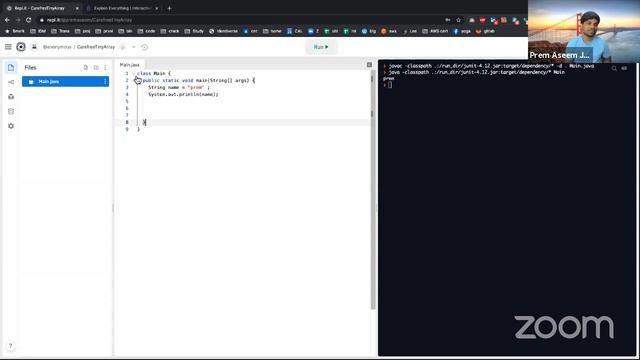Open the Database sidebar icon

tap(11, 111)
